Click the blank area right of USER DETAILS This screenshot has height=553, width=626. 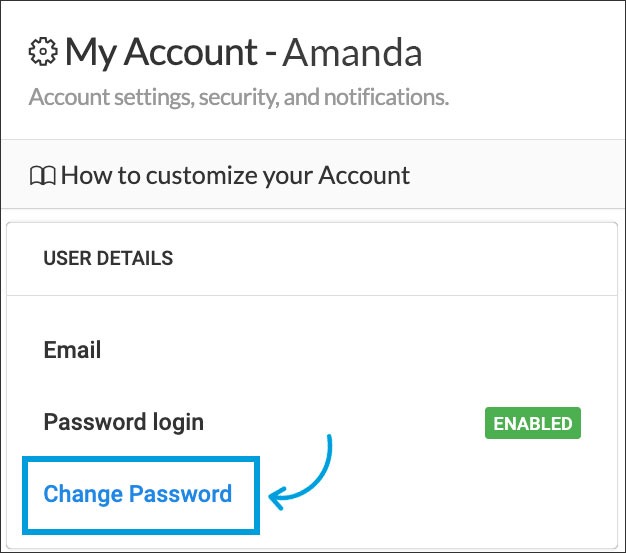point(400,258)
